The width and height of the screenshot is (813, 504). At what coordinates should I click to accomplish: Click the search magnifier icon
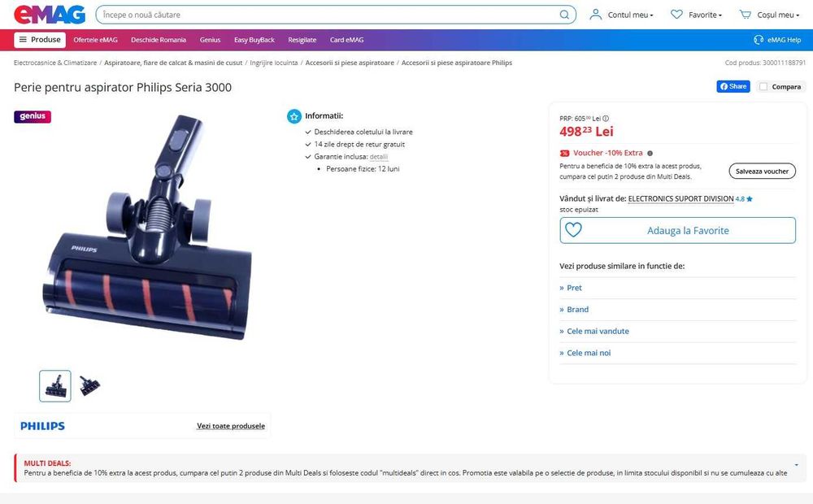(564, 15)
